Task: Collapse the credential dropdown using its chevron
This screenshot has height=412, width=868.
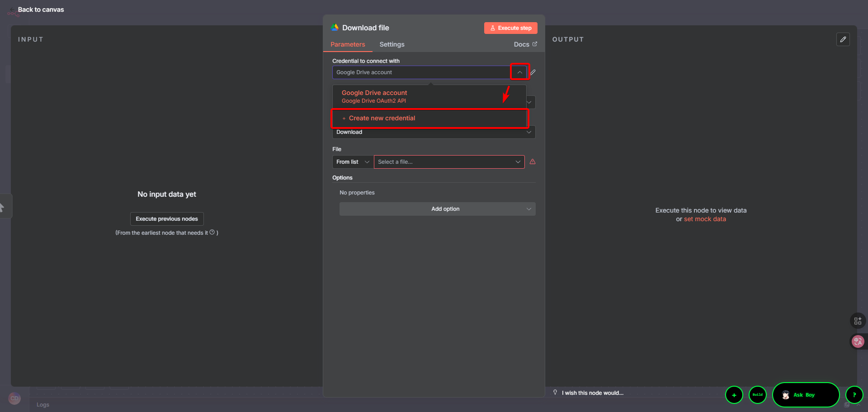Action: click(x=520, y=72)
